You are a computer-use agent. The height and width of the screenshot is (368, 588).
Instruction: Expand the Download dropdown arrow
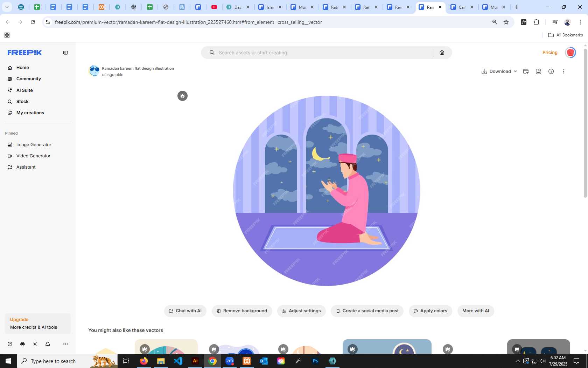(x=515, y=71)
